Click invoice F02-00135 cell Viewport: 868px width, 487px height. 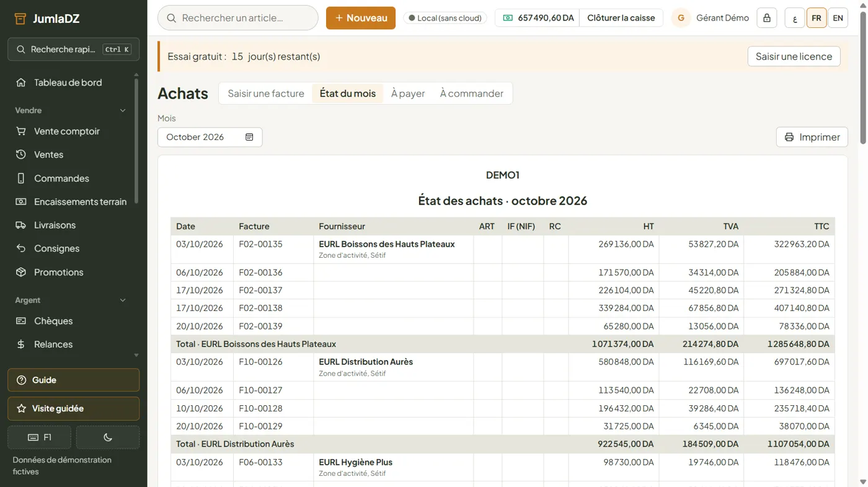click(273, 250)
